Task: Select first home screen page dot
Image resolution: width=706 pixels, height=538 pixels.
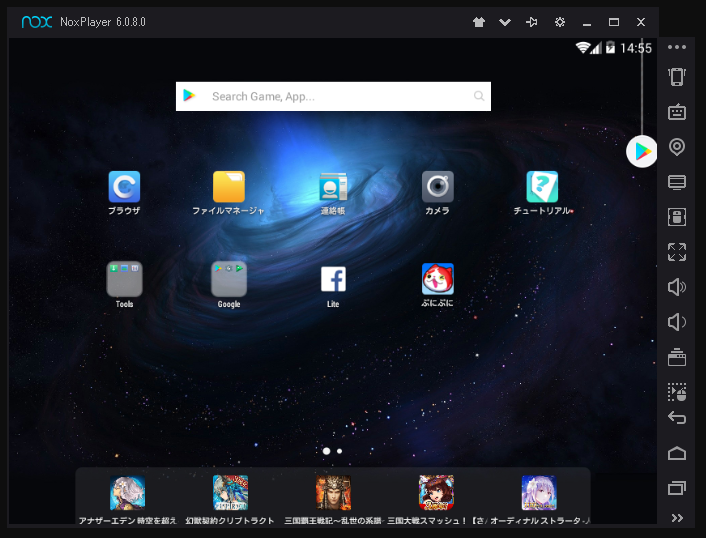Action: tap(326, 451)
